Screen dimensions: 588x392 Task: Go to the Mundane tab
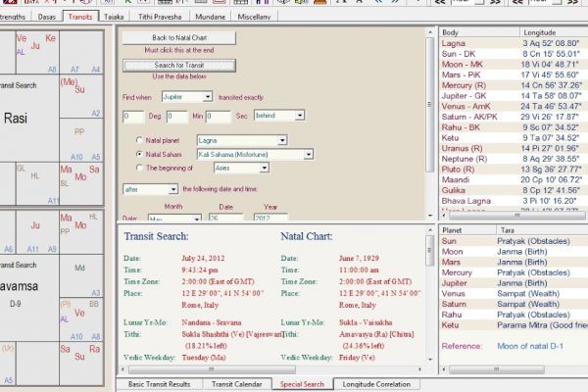point(214,17)
